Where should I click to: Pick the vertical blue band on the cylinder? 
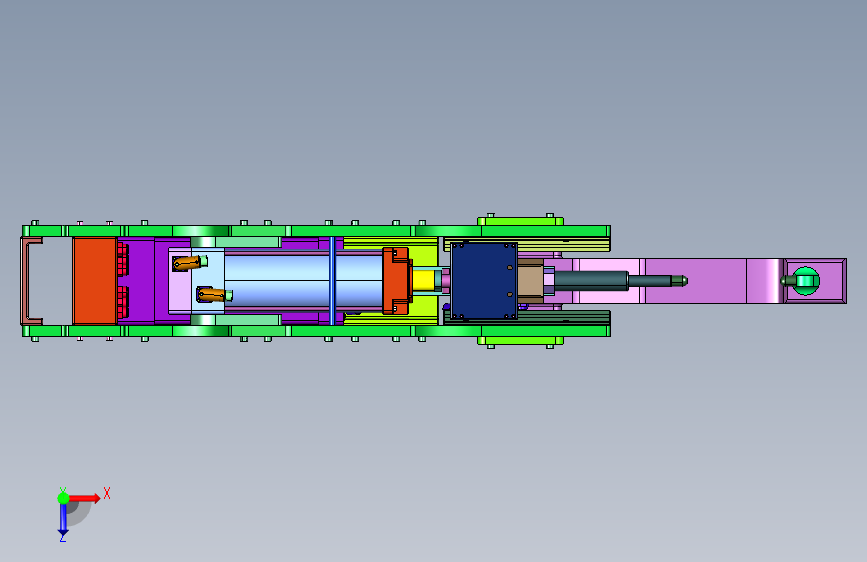(x=332, y=280)
